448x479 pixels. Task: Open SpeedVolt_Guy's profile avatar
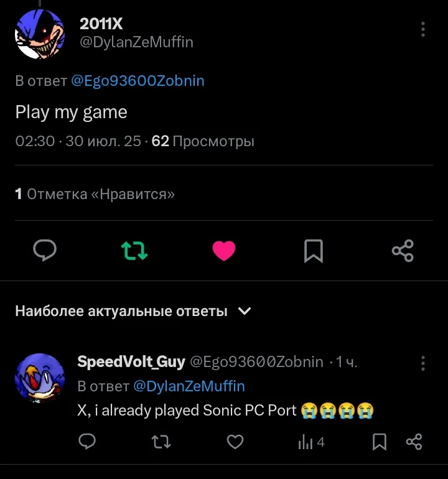click(39, 379)
